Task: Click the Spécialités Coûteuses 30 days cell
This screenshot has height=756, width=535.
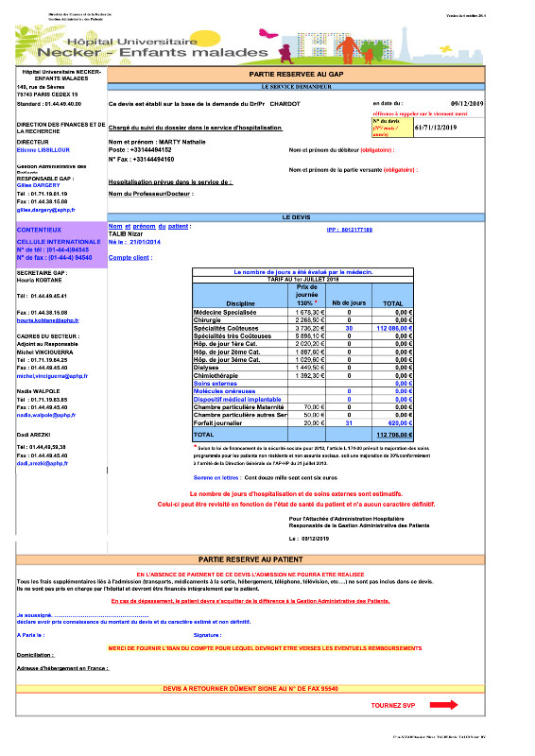Action: pyautogui.click(x=349, y=328)
